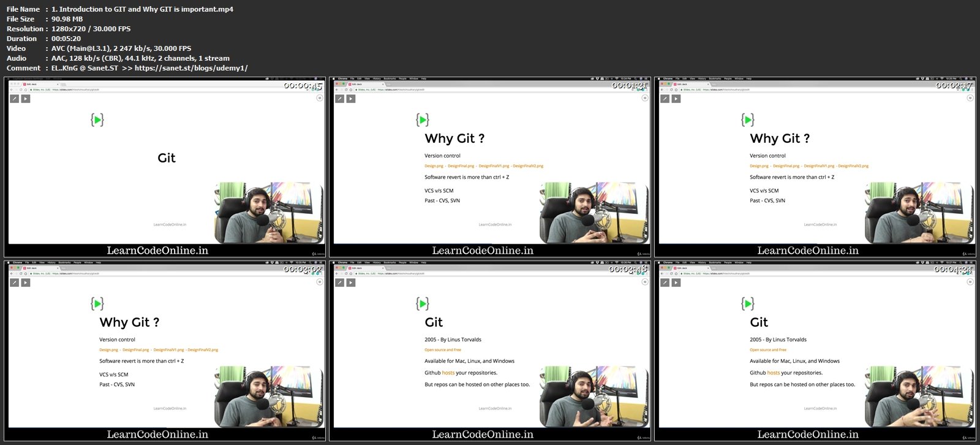980x445 pixels.
Task: Open the round menu icon in the 00:01:31 frame
Action: 644,97
